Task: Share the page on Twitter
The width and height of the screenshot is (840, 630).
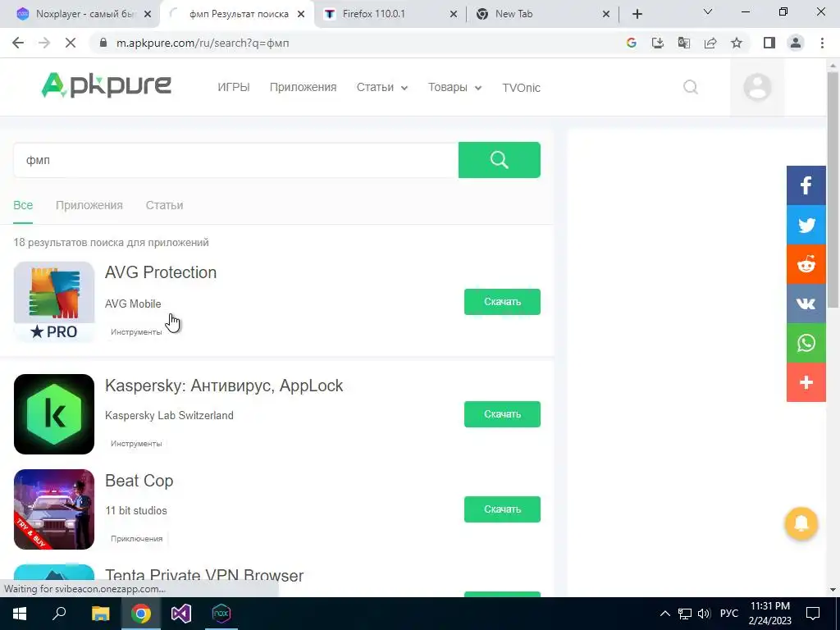Action: [x=806, y=225]
